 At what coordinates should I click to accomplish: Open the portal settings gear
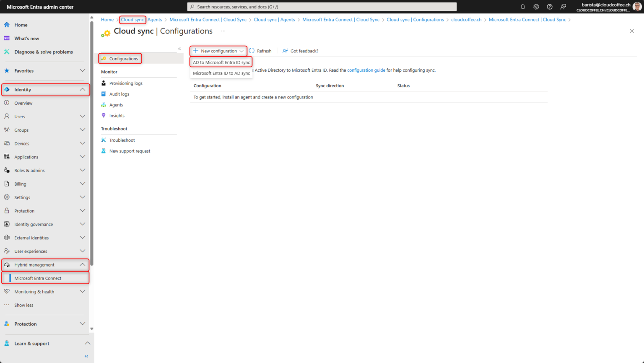[536, 7]
